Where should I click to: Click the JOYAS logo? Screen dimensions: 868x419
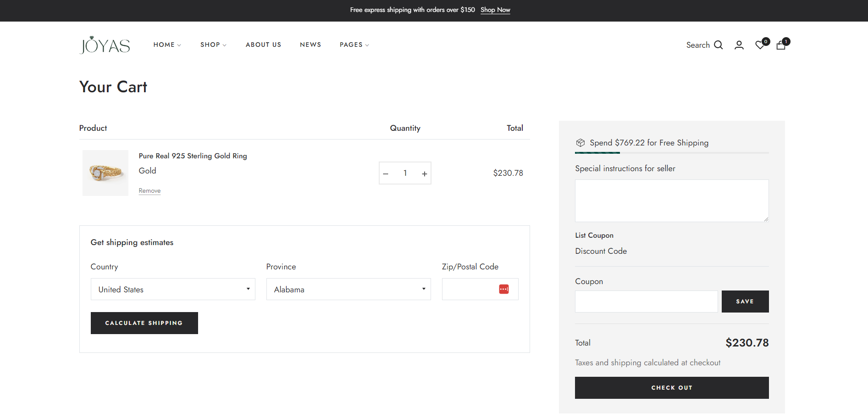[105, 45]
